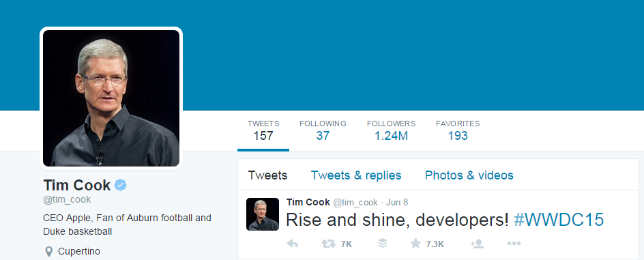Open the tweet's more options ellipsis
The height and width of the screenshot is (260, 644).
pos(514,244)
